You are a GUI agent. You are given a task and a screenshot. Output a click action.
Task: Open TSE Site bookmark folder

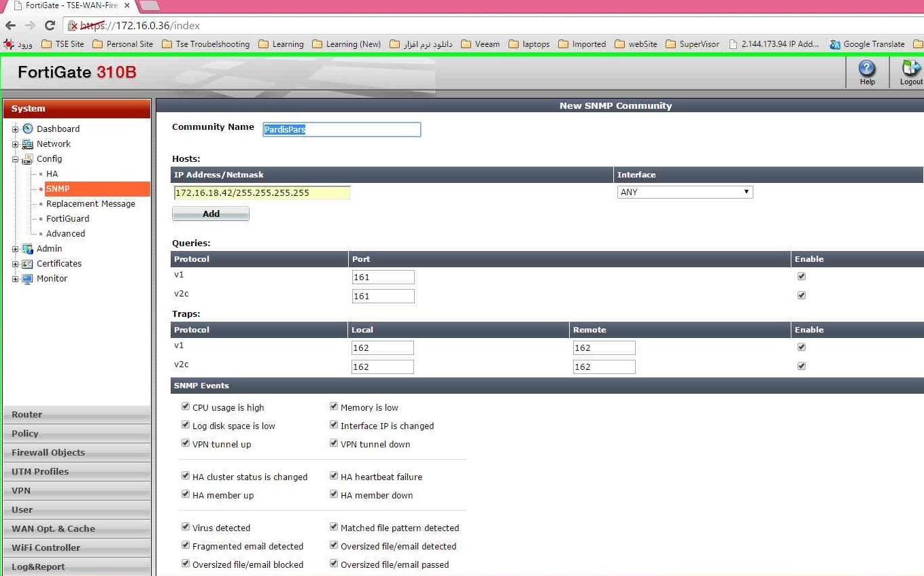63,44
